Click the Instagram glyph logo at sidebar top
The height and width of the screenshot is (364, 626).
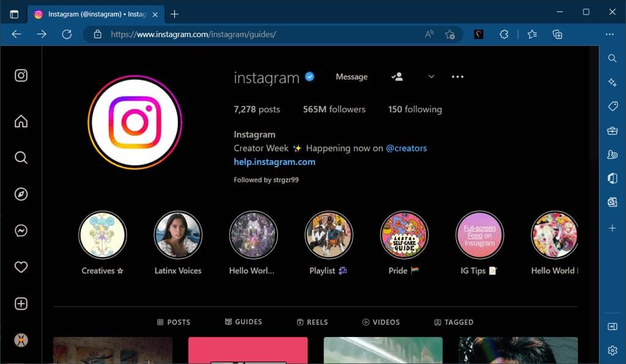(x=21, y=75)
